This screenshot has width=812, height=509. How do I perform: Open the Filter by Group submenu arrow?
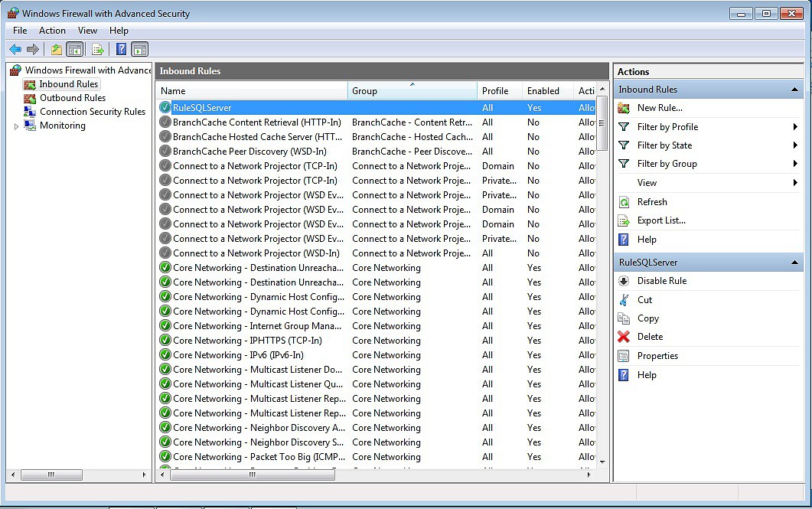(x=795, y=164)
